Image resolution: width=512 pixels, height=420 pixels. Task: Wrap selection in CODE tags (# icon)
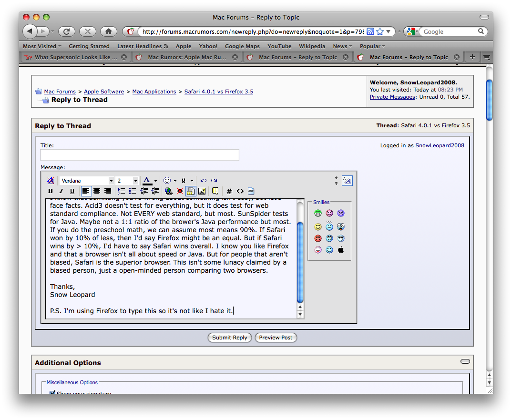(229, 191)
